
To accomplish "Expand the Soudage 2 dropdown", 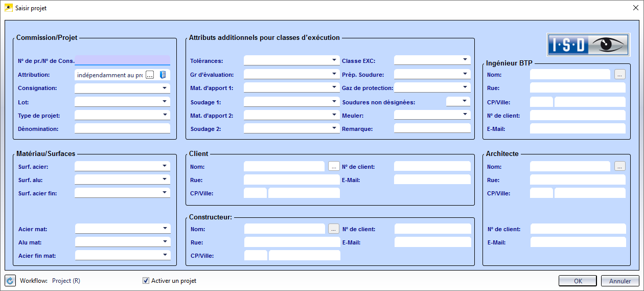I will 334,128.
